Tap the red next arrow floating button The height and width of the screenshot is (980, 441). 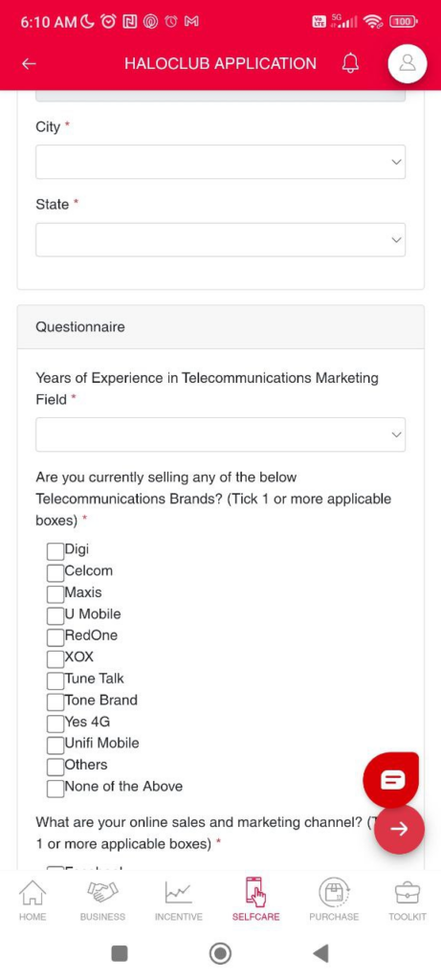tap(399, 828)
